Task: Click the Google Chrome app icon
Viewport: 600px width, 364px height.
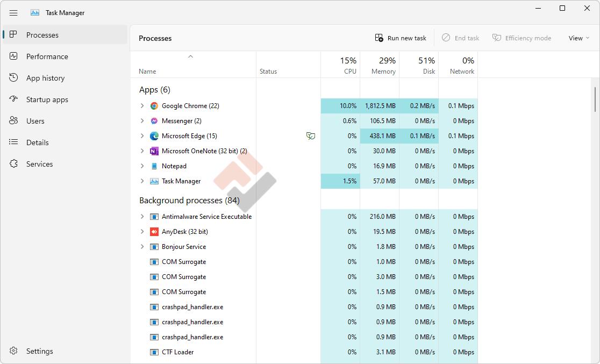Action: tap(154, 106)
